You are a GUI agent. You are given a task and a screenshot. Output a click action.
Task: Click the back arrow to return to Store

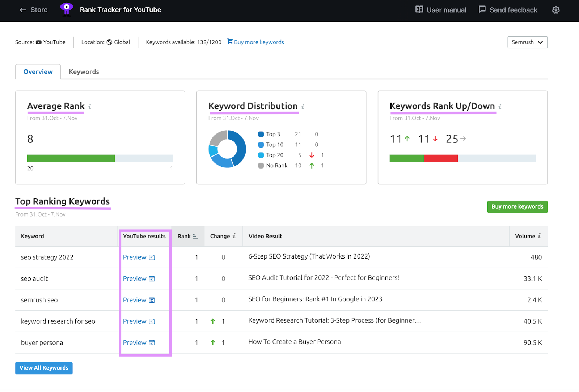pos(22,10)
